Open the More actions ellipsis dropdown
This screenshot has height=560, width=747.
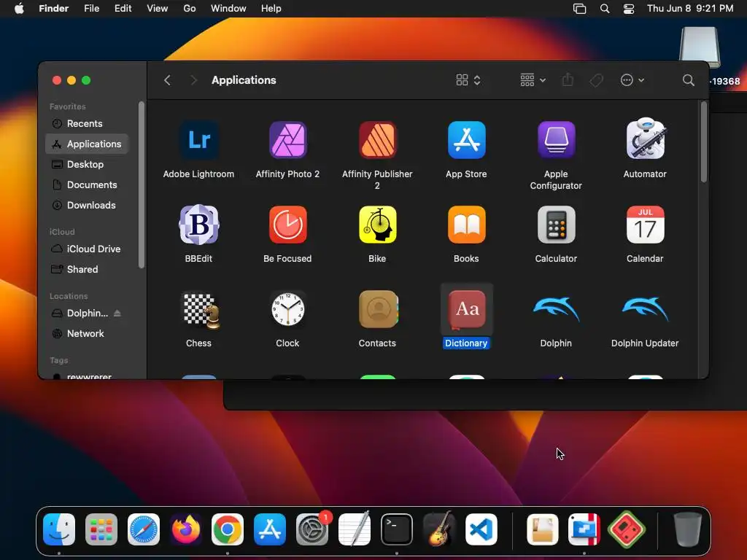[632, 80]
